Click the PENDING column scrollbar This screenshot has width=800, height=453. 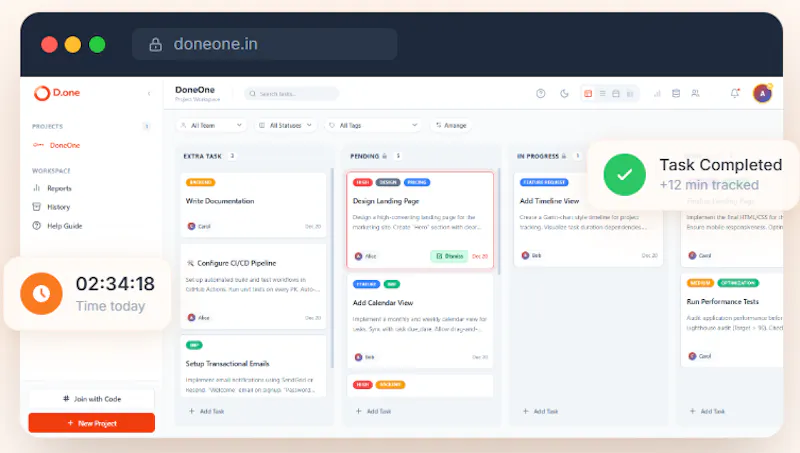tap(499, 221)
